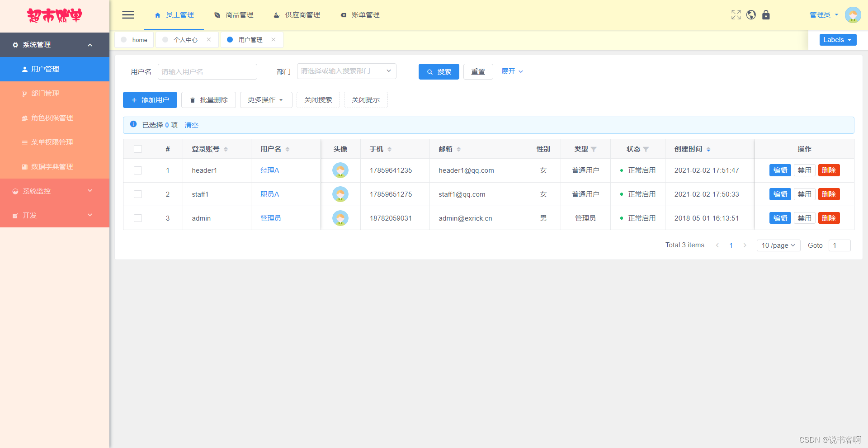The height and width of the screenshot is (448, 868).
Task: Expand more search filters via 展开
Action: coord(512,71)
